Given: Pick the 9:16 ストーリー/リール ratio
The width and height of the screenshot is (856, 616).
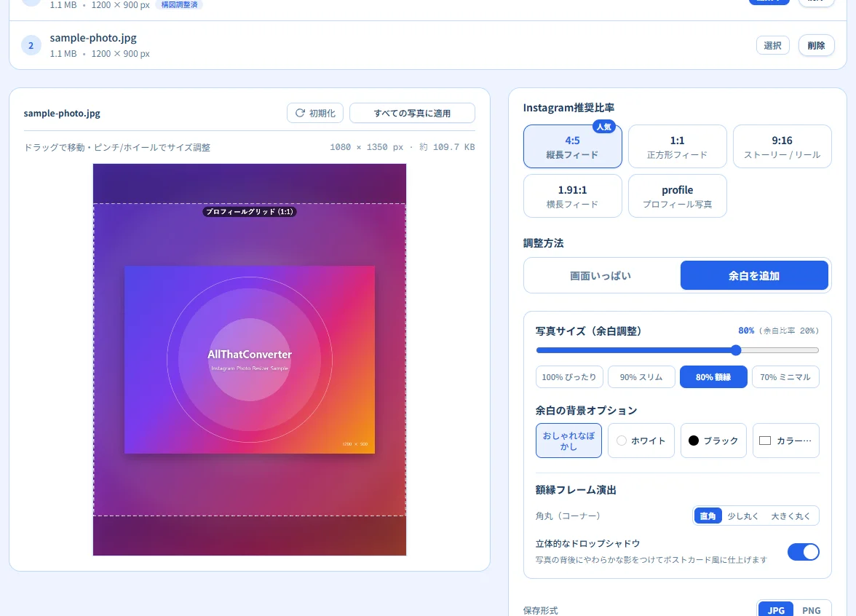Looking at the screenshot, I should pos(782,146).
